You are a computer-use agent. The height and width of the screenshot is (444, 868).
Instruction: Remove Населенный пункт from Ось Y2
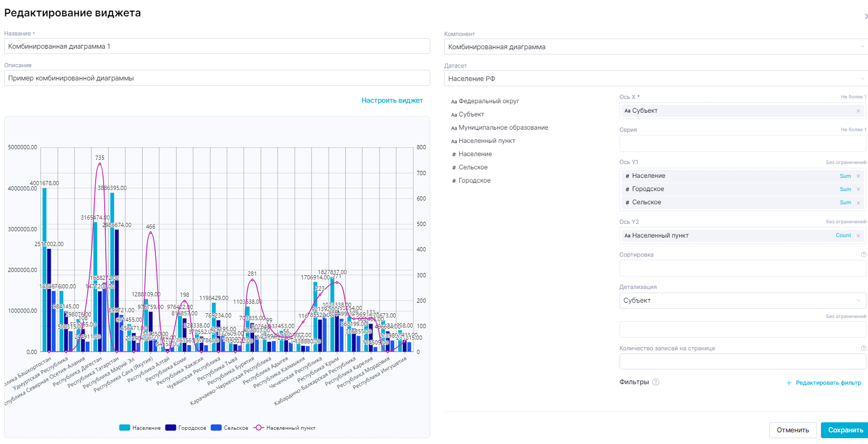(x=858, y=236)
